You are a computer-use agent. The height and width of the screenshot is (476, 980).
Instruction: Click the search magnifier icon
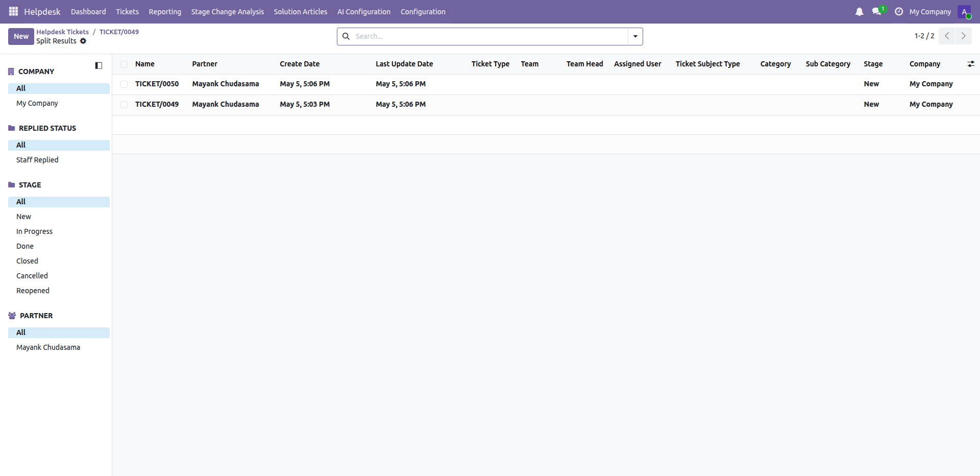346,36
